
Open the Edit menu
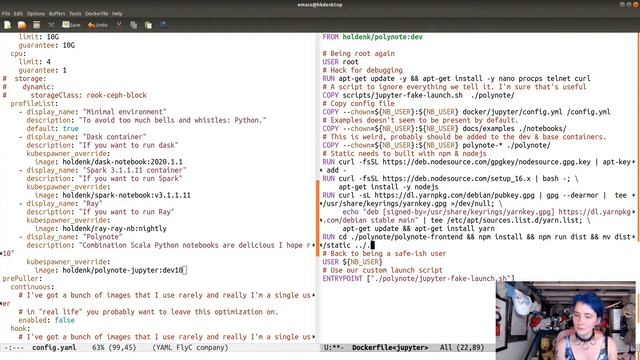(x=18, y=13)
